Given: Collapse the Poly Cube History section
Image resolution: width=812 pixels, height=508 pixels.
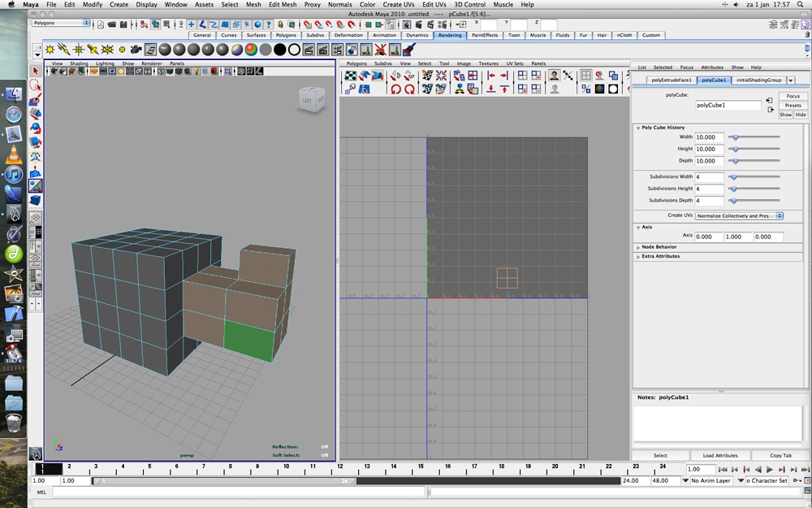Looking at the screenshot, I should point(638,128).
